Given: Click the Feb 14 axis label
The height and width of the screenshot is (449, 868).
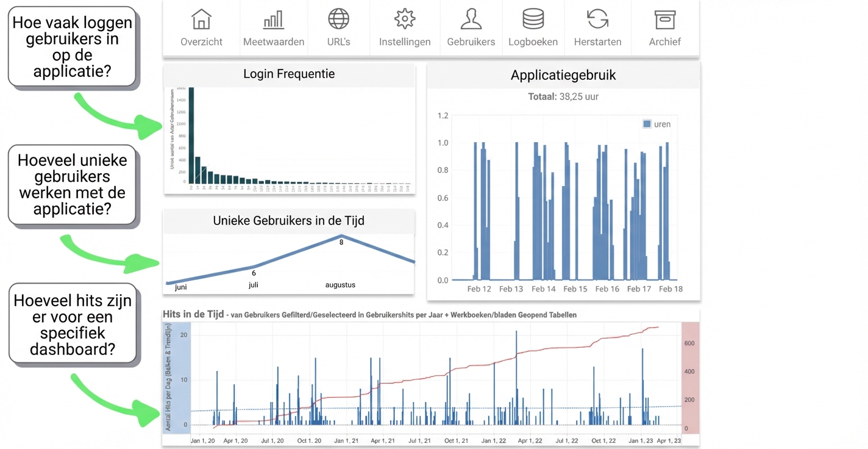Looking at the screenshot, I should click(x=543, y=289).
